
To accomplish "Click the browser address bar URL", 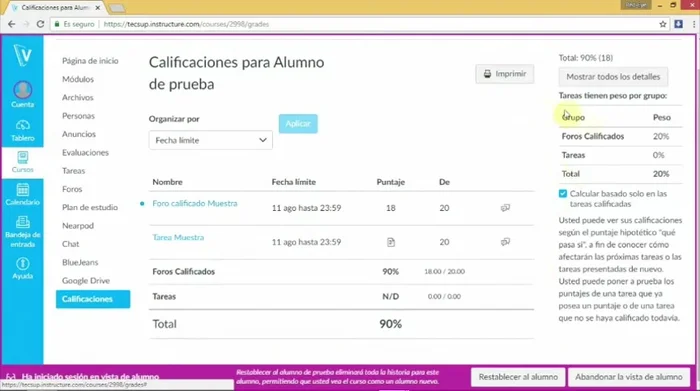I will (x=186, y=24).
